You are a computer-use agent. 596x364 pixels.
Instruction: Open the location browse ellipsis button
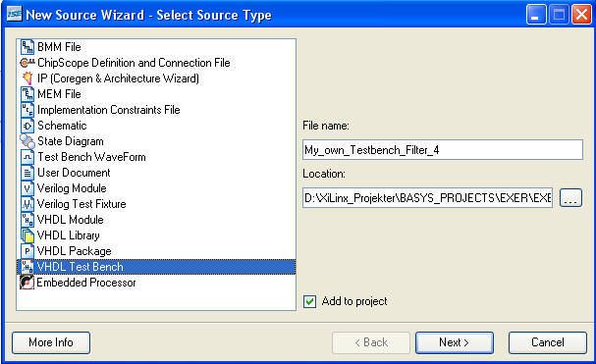[570, 198]
